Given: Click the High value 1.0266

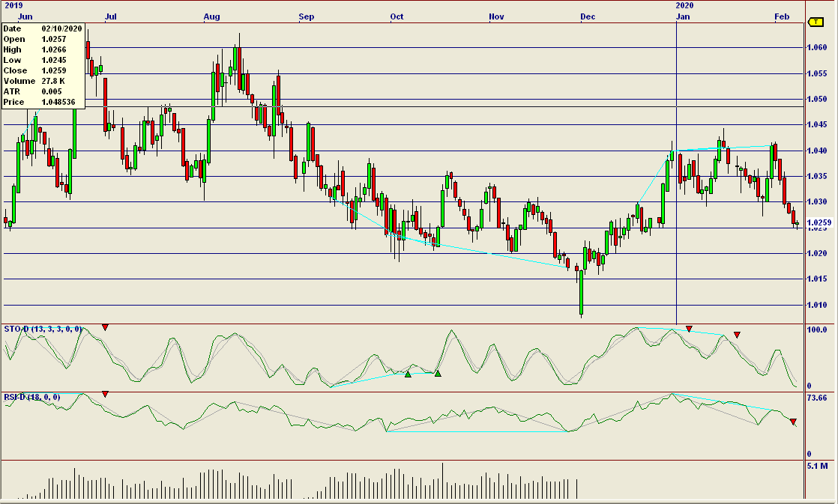Looking at the screenshot, I should pos(54,49).
